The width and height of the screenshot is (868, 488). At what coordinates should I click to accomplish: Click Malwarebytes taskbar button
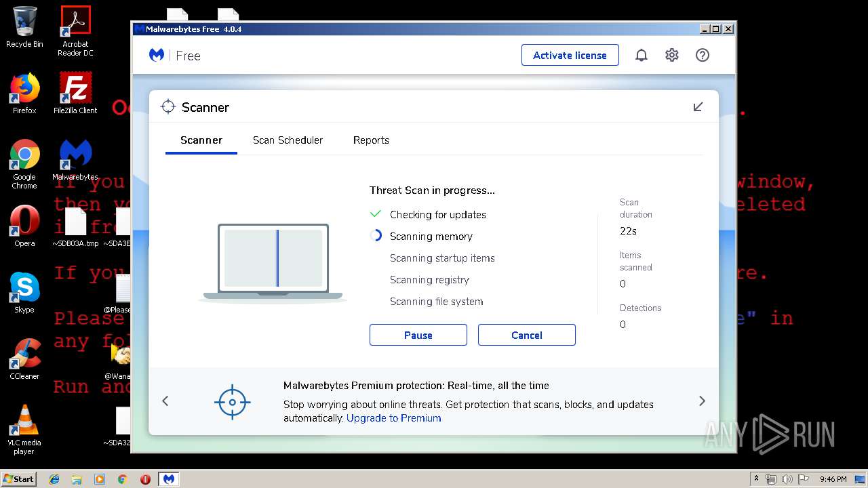tap(169, 479)
